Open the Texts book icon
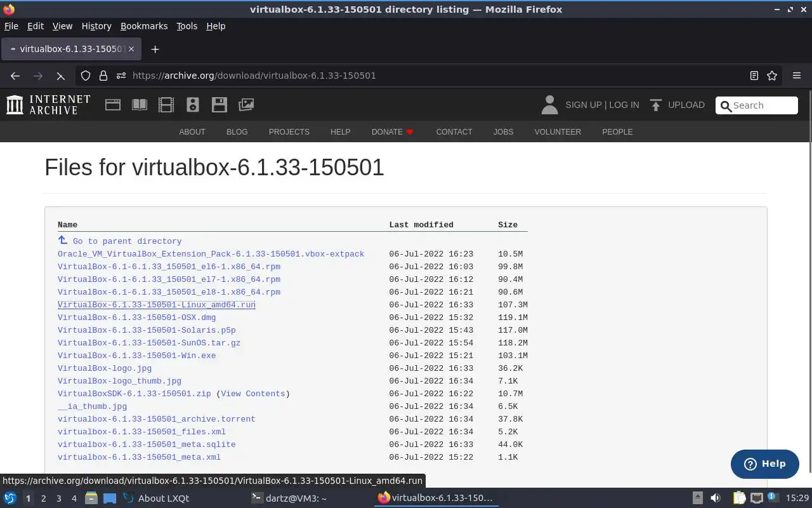The height and width of the screenshot is (508, 812). pos(140,105)
